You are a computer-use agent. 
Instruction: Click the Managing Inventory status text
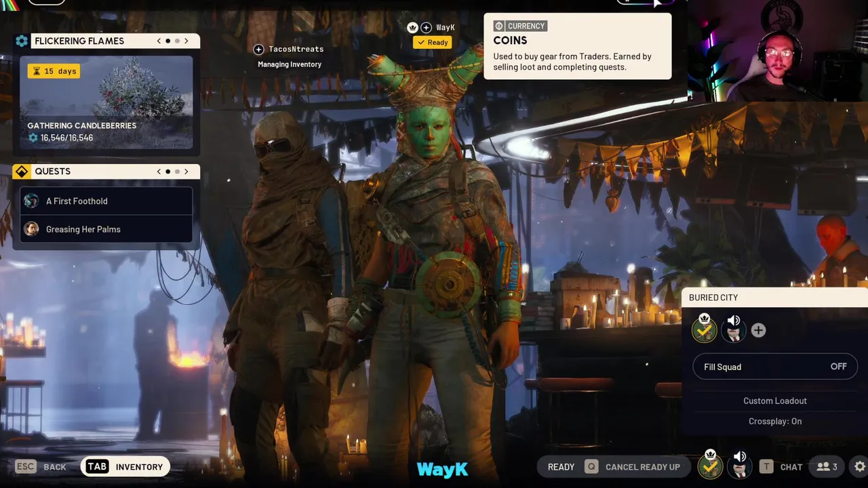tap(290, 64)
